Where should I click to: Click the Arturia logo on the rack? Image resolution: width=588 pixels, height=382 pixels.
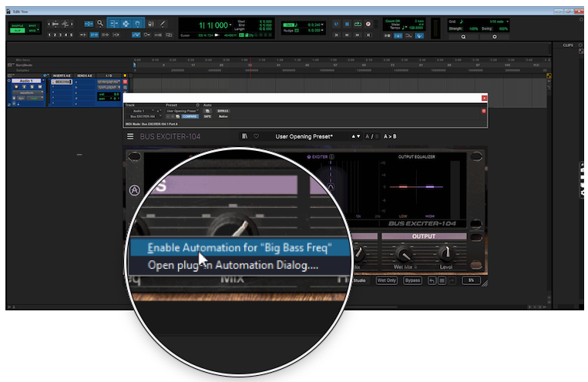click(135, 190)
